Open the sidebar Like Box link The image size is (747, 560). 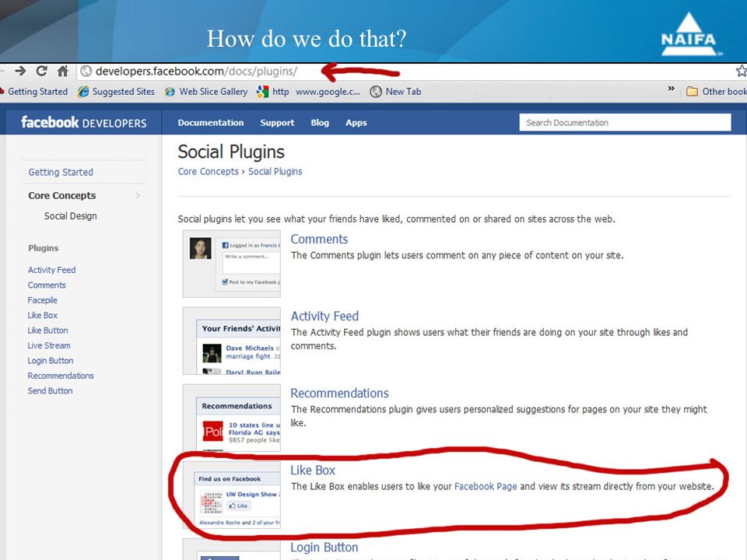coord(42,315)
